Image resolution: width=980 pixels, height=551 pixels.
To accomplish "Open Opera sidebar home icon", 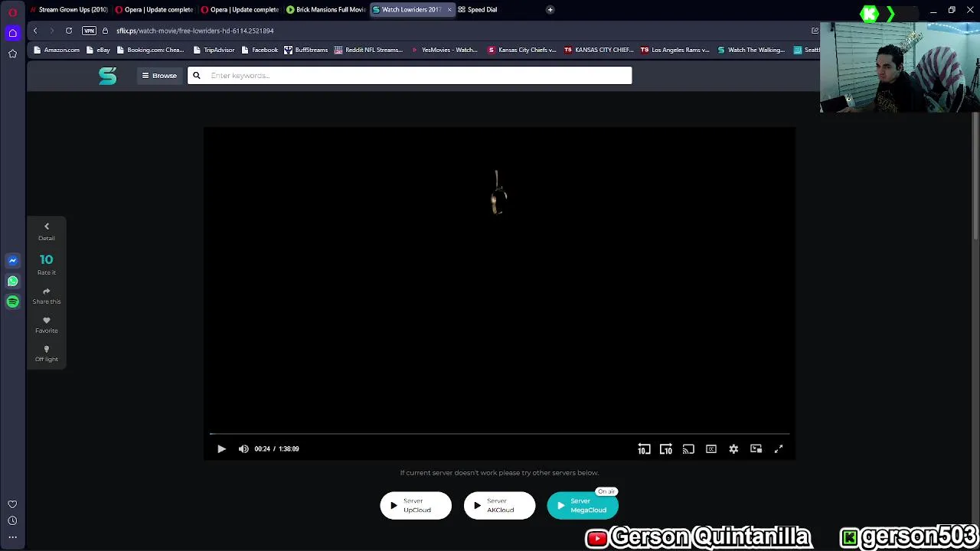I will 12,33.
